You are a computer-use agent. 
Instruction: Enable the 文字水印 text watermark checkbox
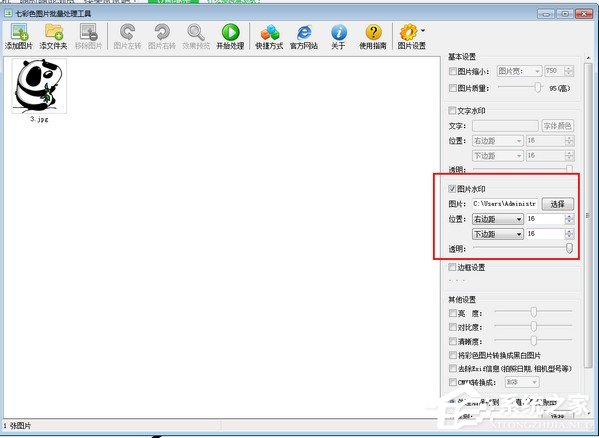tap(452, 111)
